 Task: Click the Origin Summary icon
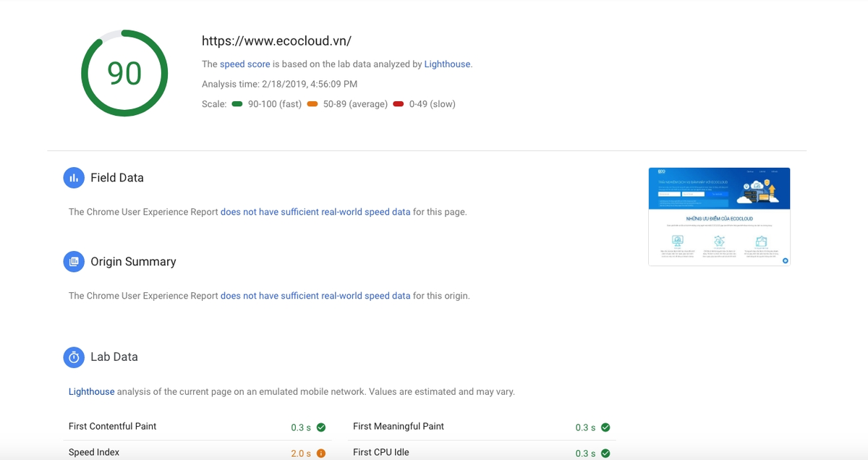click(74, 262)
